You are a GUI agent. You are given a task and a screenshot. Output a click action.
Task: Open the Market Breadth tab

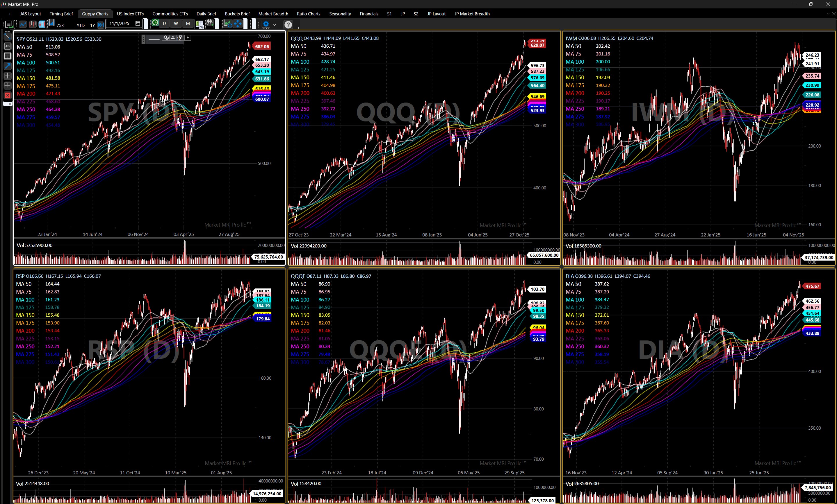(x=273, y=14)
